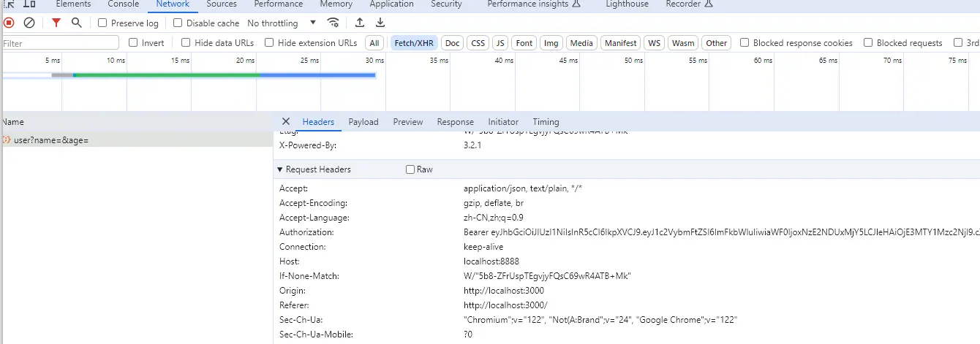Filter requests by JS type
Image resolution: width=980 pixels, height=344 pixels.
click(x=500, y=43)
